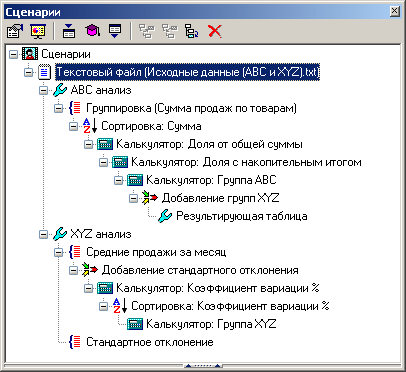Click merge icon beside Добавление стандартного отклонения
Image resolution: width=406 pixels, height=372 pixels.
(90, 270)
